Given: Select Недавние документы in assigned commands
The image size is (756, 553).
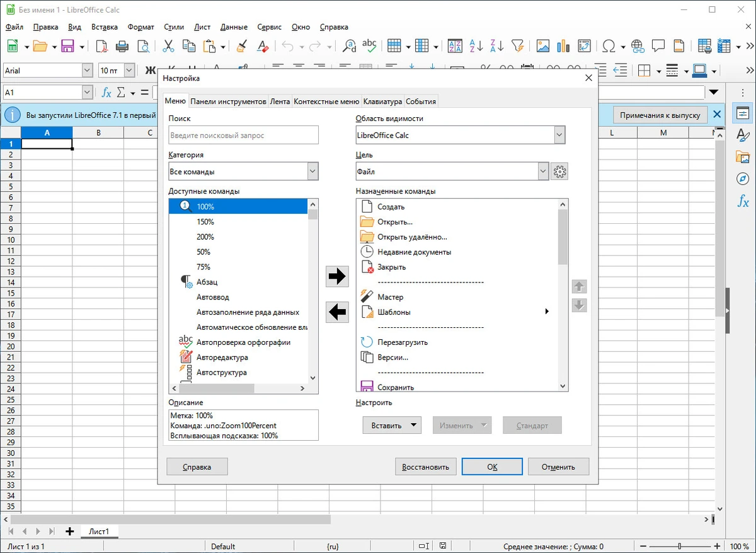Looking at the screenshot, I should point(458,252).
